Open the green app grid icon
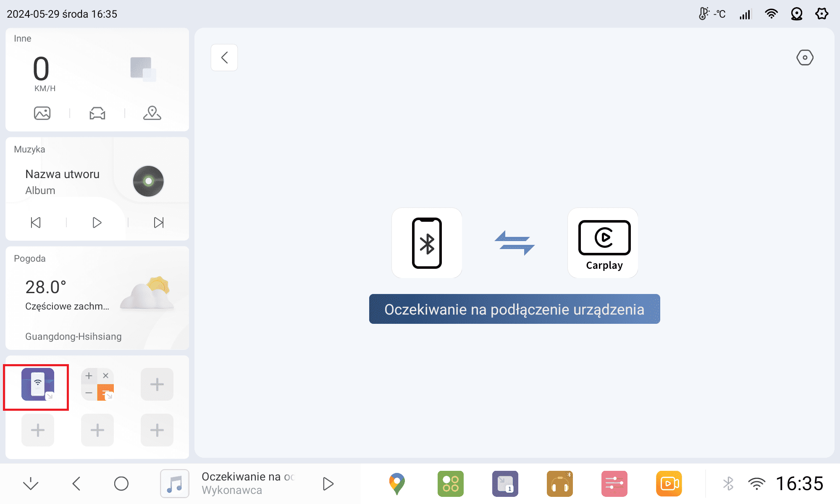The width and height of the screenshot is (840, 504). 451,484
